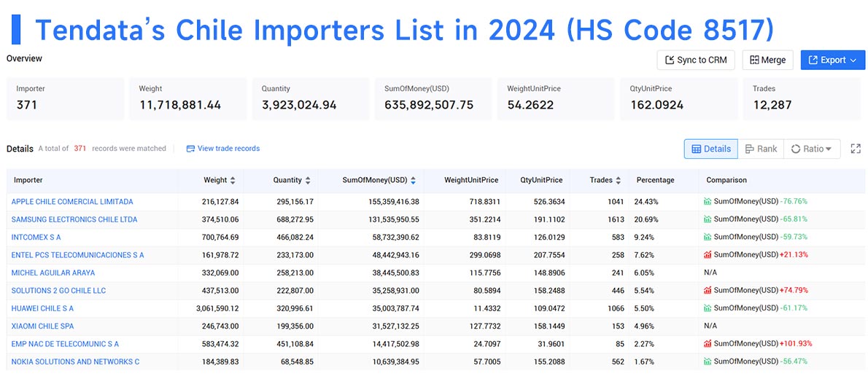Viewport: 868px width, 379px height.
Task: Click the Merge button
Action: pos(767,60)
